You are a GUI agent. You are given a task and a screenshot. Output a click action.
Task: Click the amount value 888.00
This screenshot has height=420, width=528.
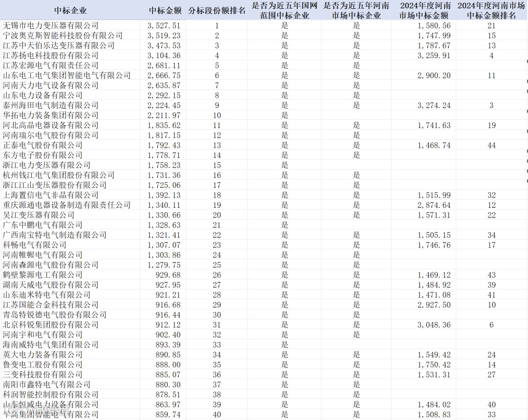(168, 364)
